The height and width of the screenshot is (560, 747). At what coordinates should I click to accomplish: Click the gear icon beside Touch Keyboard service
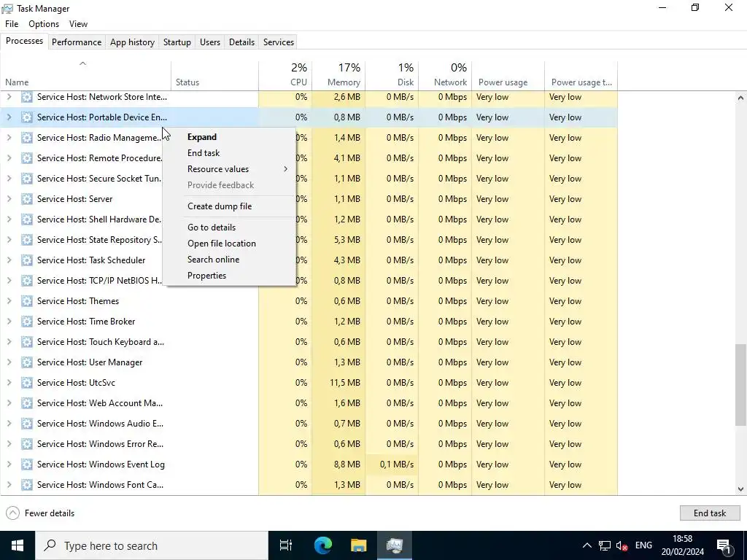[27, 342]
